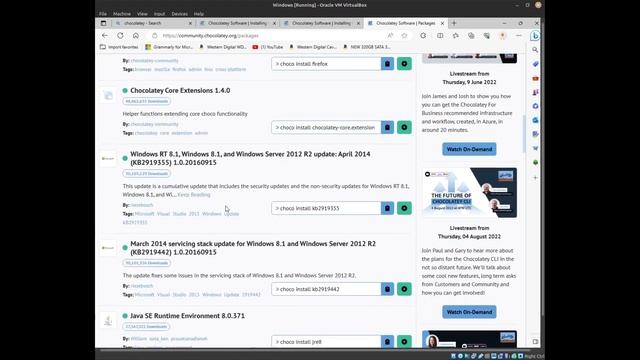
Task: Open the Devices menu in VirtualBox
Action: 180,14
